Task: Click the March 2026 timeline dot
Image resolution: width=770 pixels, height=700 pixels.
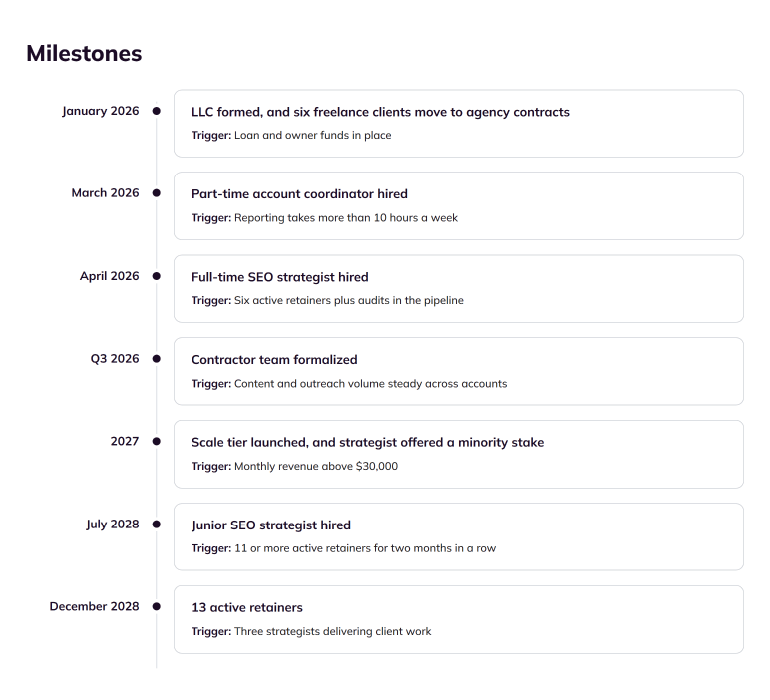Action: coord(157,193)
